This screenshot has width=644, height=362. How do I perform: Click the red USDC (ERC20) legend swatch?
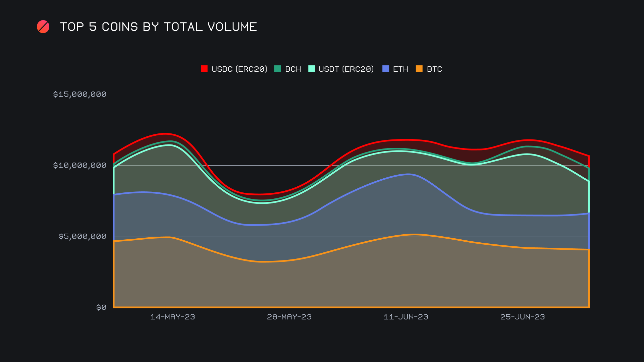[x=204, y=69]
